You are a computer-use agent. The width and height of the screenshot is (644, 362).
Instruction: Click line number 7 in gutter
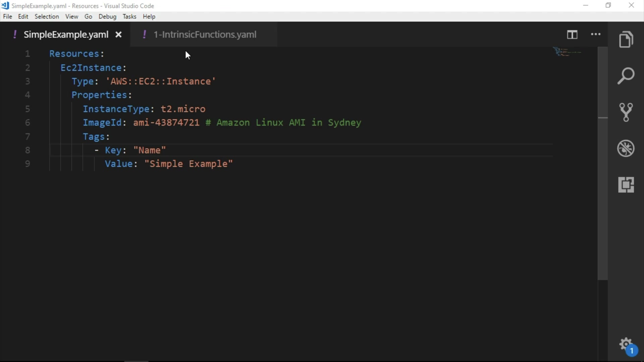(28, 136)
